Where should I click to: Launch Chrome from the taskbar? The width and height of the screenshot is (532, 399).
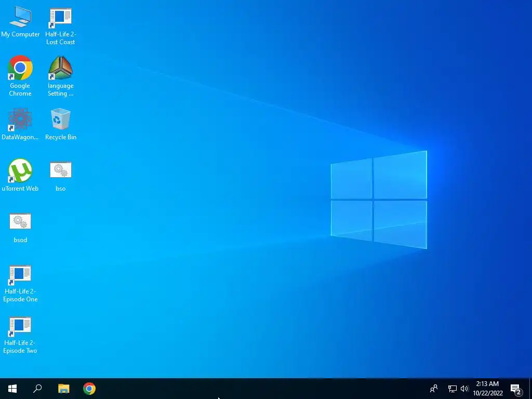coord(89,389)
